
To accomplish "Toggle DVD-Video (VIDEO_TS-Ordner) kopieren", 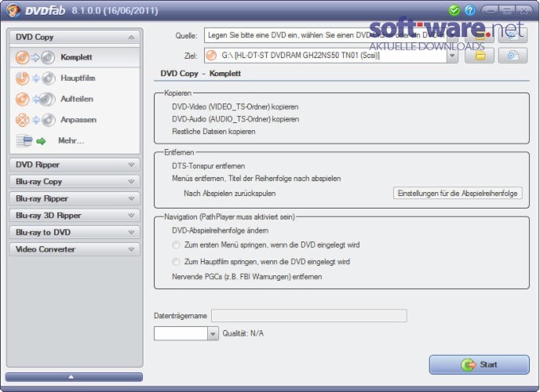I will click(x=235, y=107).
